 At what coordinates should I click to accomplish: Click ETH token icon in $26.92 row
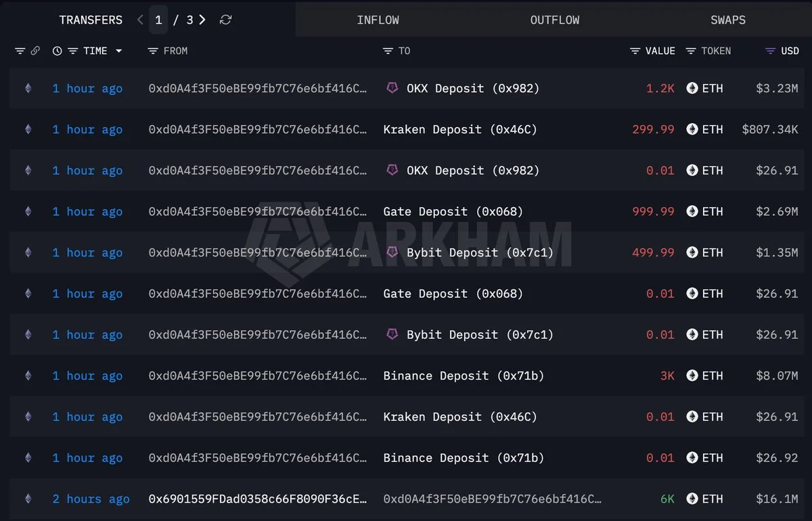(692, 457)
